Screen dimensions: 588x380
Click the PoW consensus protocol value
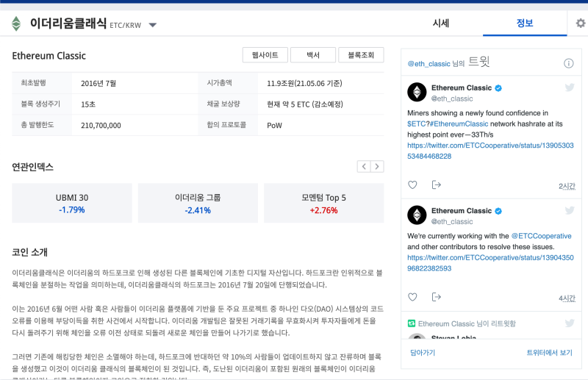274,125
